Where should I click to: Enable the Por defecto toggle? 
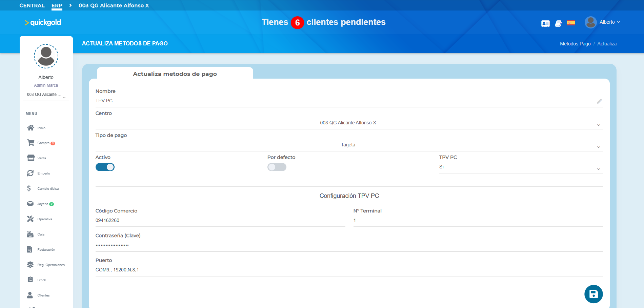click(x=277, y=167)
